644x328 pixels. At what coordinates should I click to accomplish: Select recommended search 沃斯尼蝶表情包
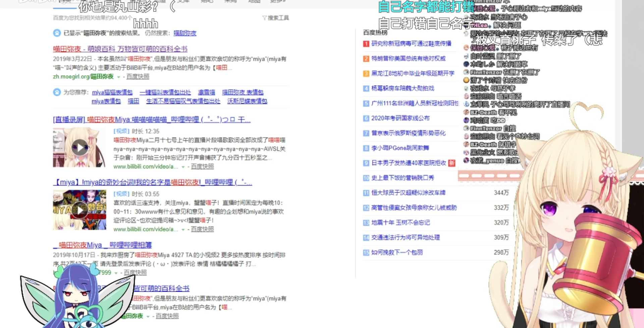tap(247, 101)
